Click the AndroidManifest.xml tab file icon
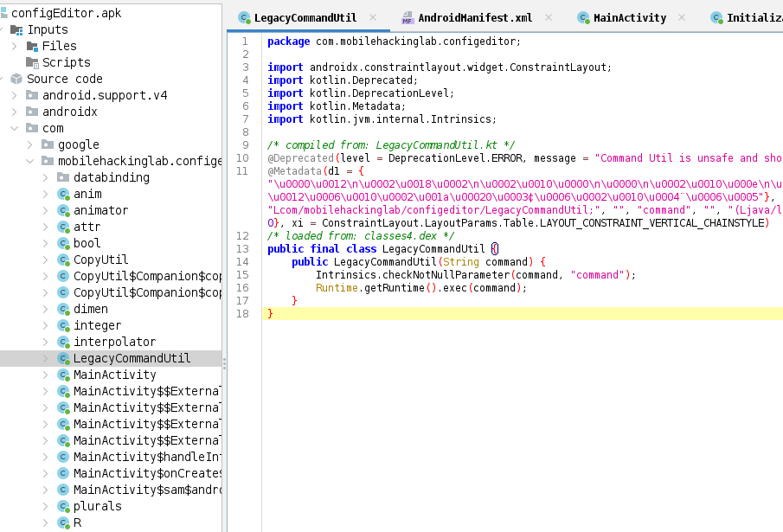The width and height of the screenshot is (783, 532). click(x=408, y=18)
